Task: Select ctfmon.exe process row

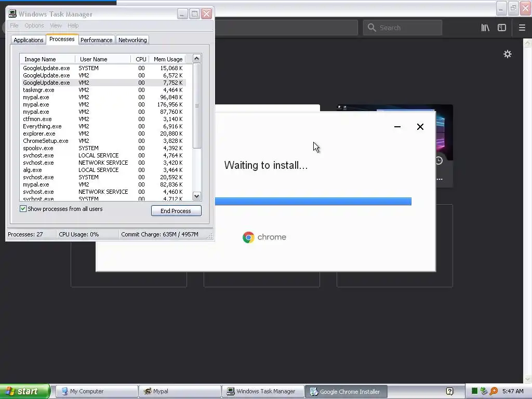Action: [103, 119]
